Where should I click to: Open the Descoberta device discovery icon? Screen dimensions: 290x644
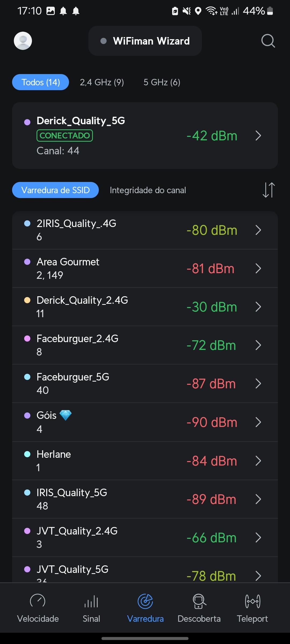(x=199, y=601)
